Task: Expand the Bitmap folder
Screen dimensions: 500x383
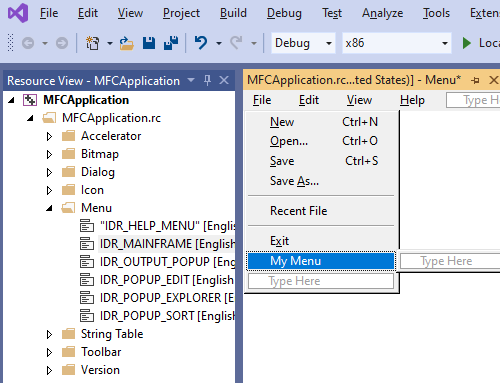Action: [x=49, y=154]
